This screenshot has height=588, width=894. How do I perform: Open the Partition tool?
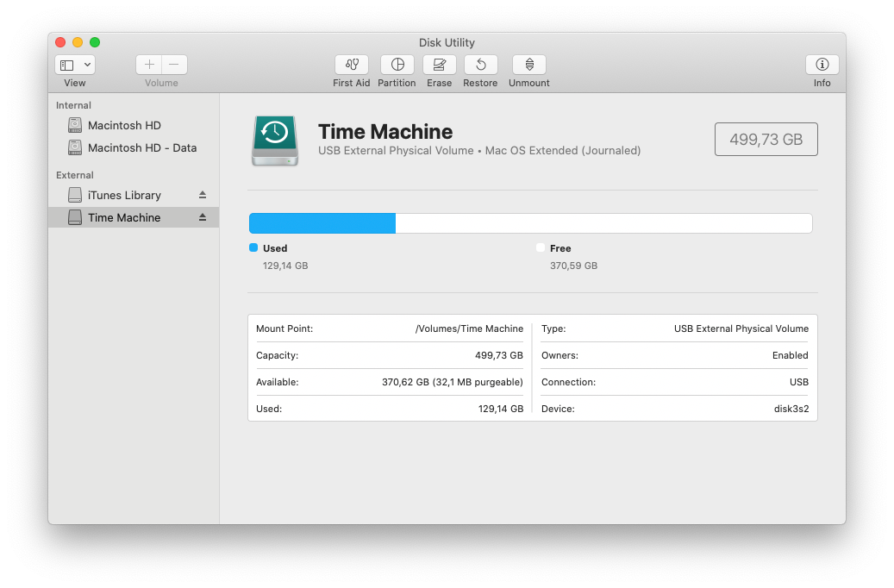coord(397,65)
